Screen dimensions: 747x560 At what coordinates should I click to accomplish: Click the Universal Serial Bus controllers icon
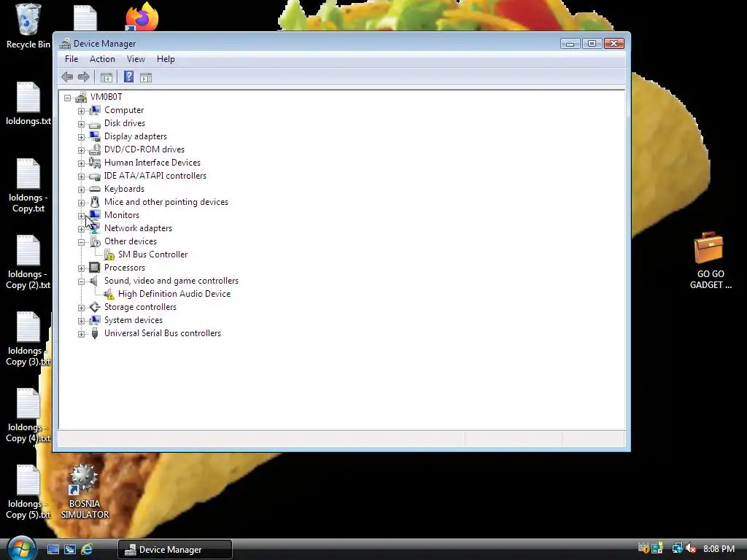pos(95,333)
